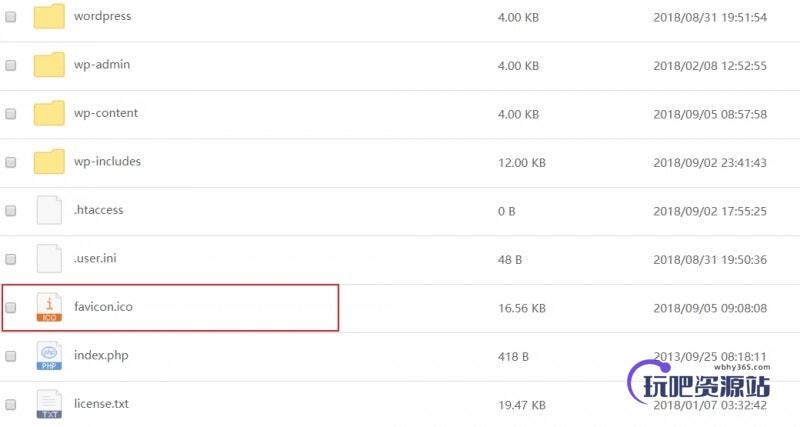Open the wp-content folder icon

pos(49,113)
